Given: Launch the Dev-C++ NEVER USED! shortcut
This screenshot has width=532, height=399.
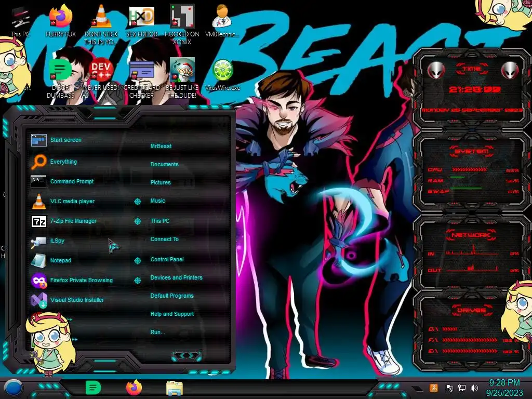Looking at the screenshot, I should point(101,75).
